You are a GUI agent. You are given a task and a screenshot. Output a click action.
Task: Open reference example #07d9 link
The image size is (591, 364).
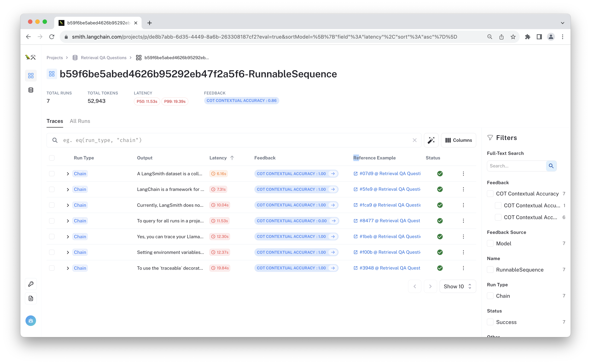tap(387, 174)
